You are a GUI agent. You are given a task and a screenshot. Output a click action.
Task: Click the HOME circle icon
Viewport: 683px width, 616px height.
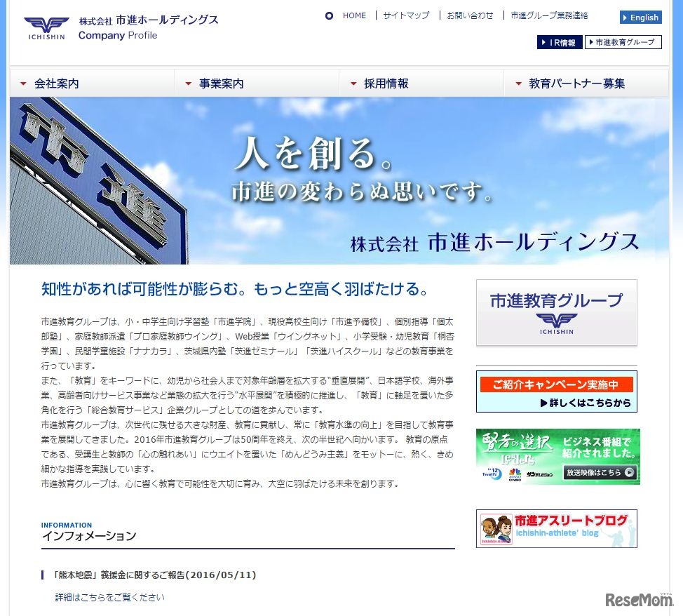330,15
